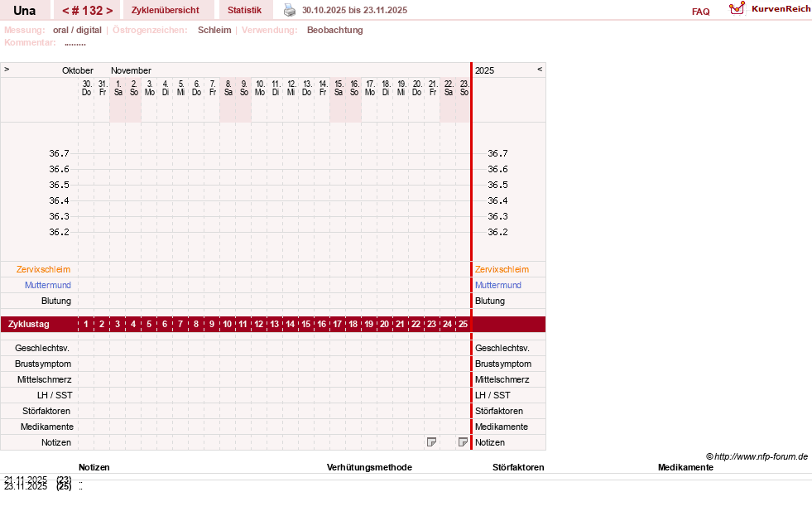Click the left Notizen row label
Viewport: 812px width, 516px height.
(56, 442)
